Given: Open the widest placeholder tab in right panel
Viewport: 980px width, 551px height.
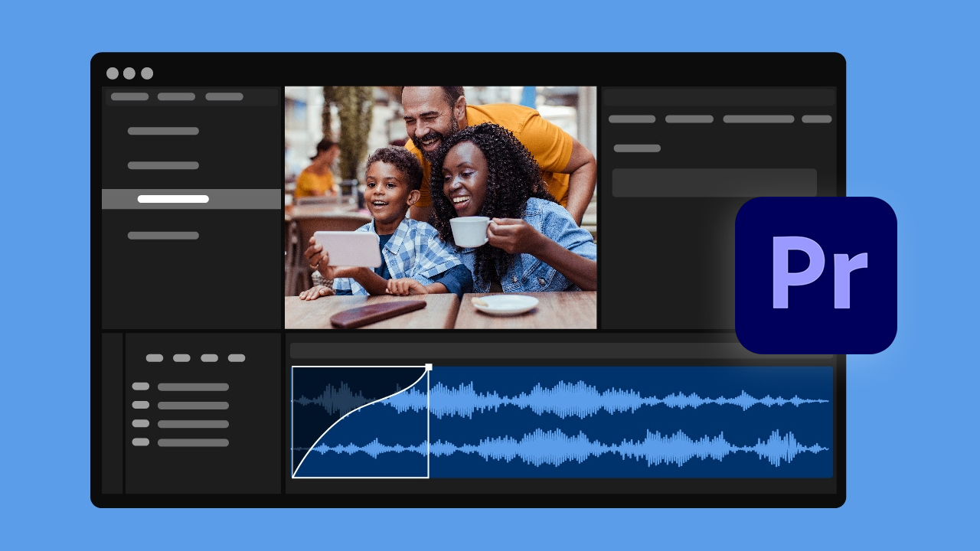Looking at the screenshot, I should (x=758, y=119).
